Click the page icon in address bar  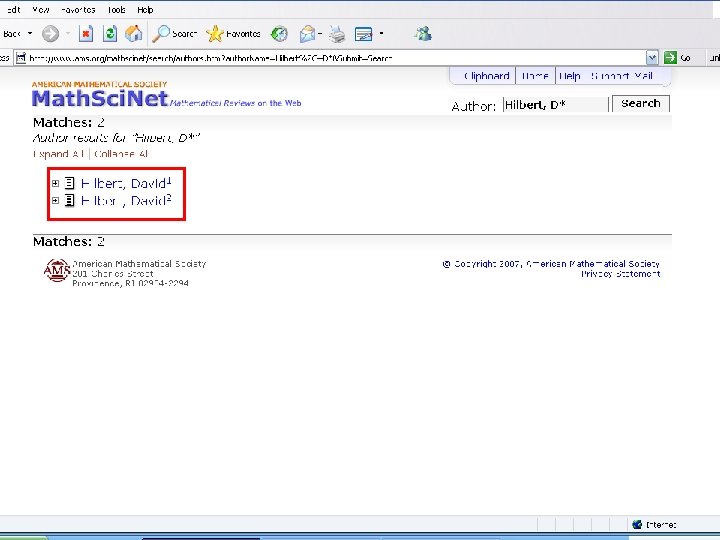tap(21, 58)
